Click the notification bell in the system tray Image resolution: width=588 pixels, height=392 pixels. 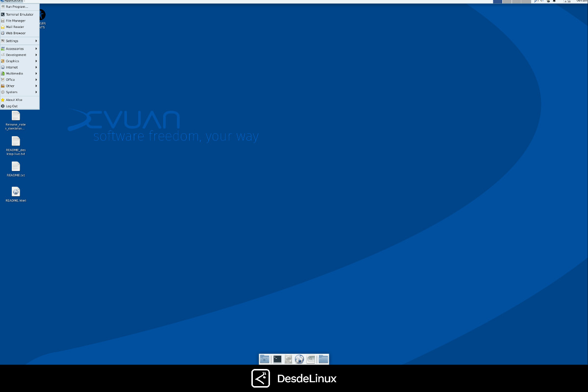(x=554, y=1)
